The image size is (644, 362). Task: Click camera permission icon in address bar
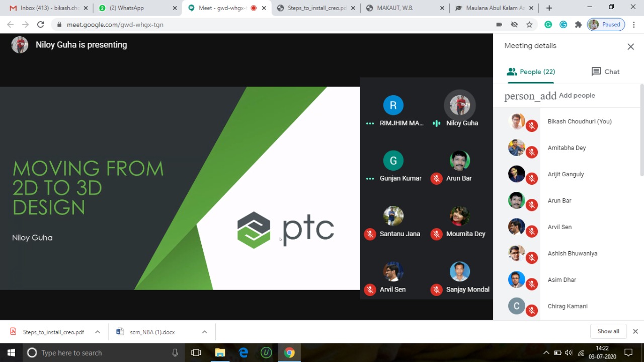pos(499,25)
